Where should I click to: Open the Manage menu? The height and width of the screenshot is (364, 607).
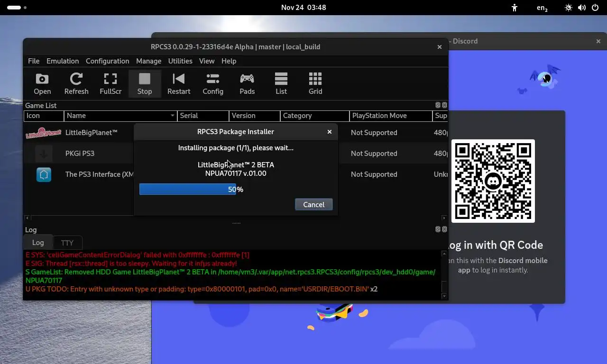point(148,61)
